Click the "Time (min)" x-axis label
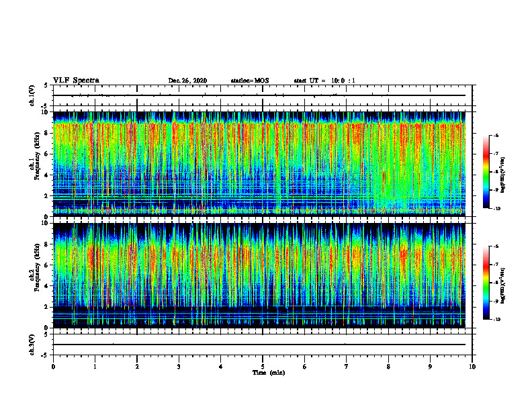Screen dimensions: 532x411 (269, 373)
